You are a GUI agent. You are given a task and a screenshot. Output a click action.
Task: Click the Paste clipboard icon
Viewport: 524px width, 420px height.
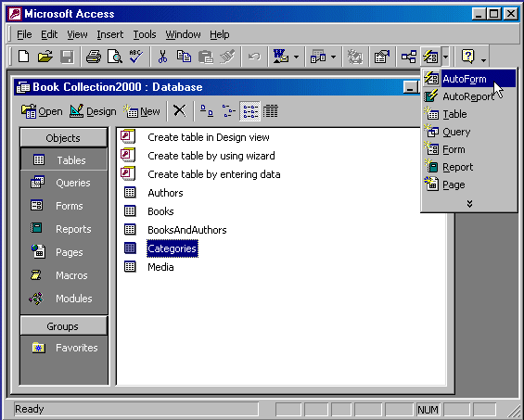(x=206, y=57)
